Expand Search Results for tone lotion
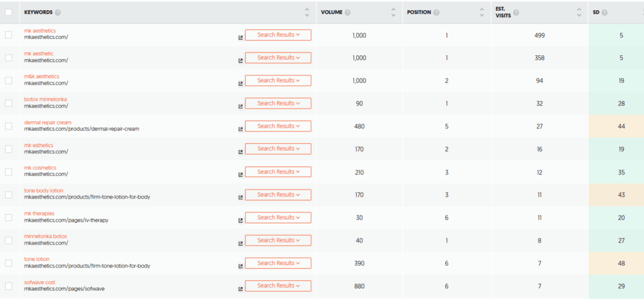The height and width of the screenshot is (299, 644). tap(278, 263)
